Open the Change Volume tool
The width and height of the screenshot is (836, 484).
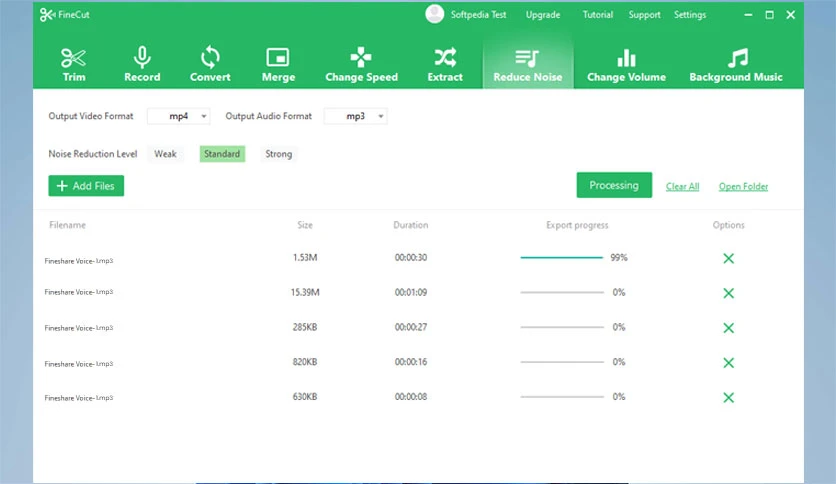coord(626,64)
